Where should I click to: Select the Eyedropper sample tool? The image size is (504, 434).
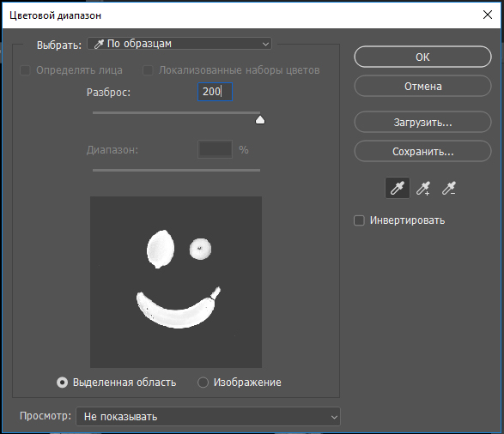[398, 188]
